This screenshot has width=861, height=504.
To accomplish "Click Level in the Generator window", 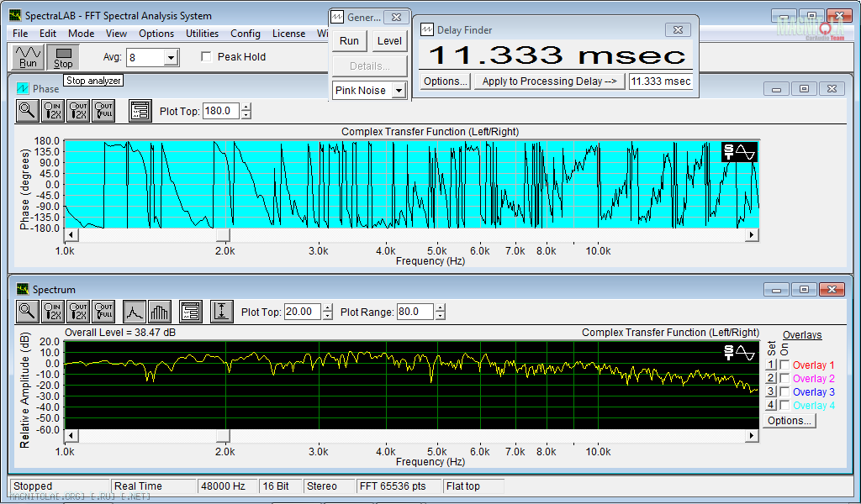I will point(389,41).
